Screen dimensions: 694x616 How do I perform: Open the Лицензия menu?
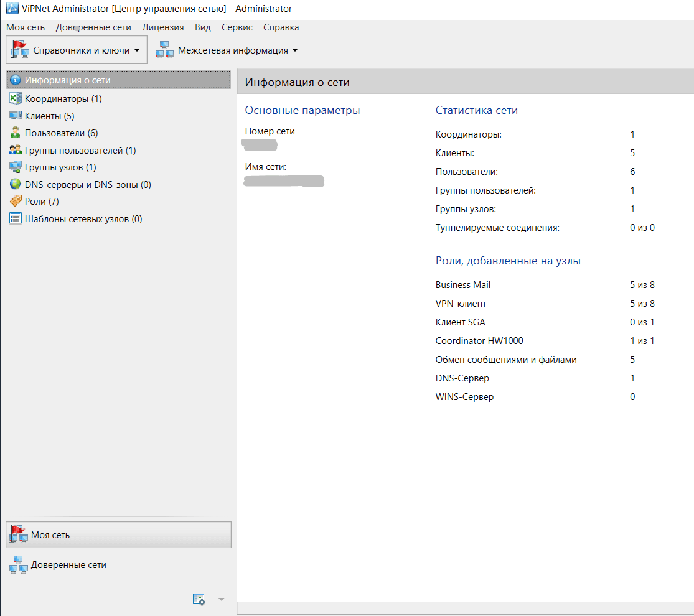162,27
